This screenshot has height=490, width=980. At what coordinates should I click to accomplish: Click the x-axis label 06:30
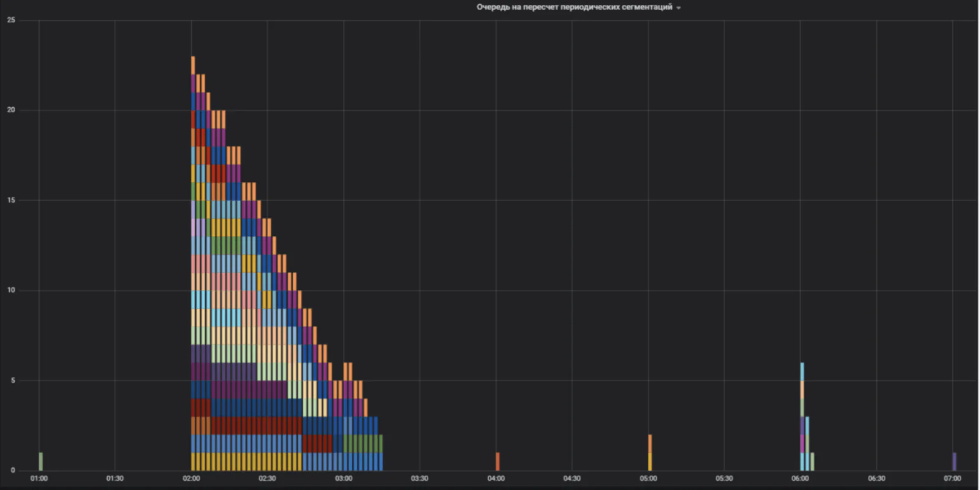[x=876, y=478]
